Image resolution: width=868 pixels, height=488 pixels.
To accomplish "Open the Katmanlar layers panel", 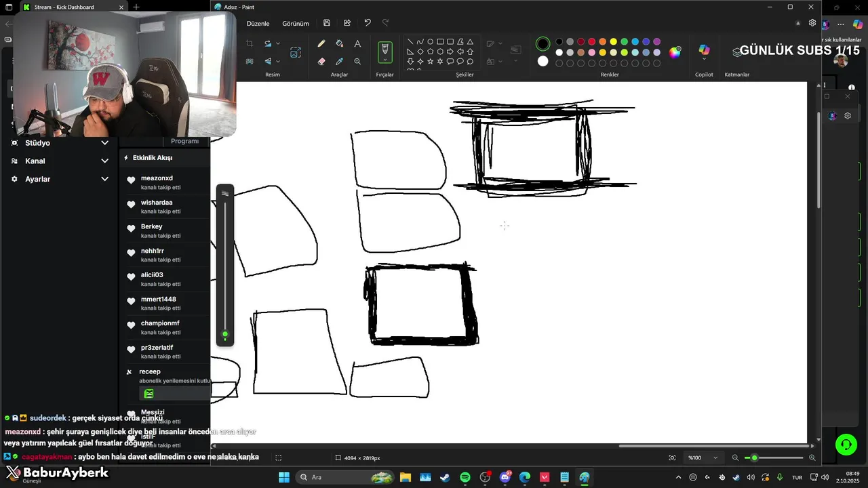I will pos(737,53).
